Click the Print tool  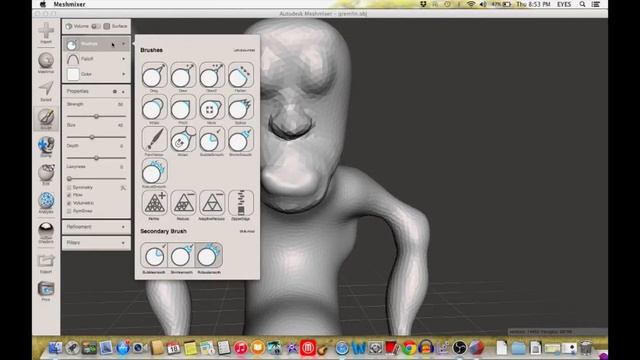pos(46,291)
